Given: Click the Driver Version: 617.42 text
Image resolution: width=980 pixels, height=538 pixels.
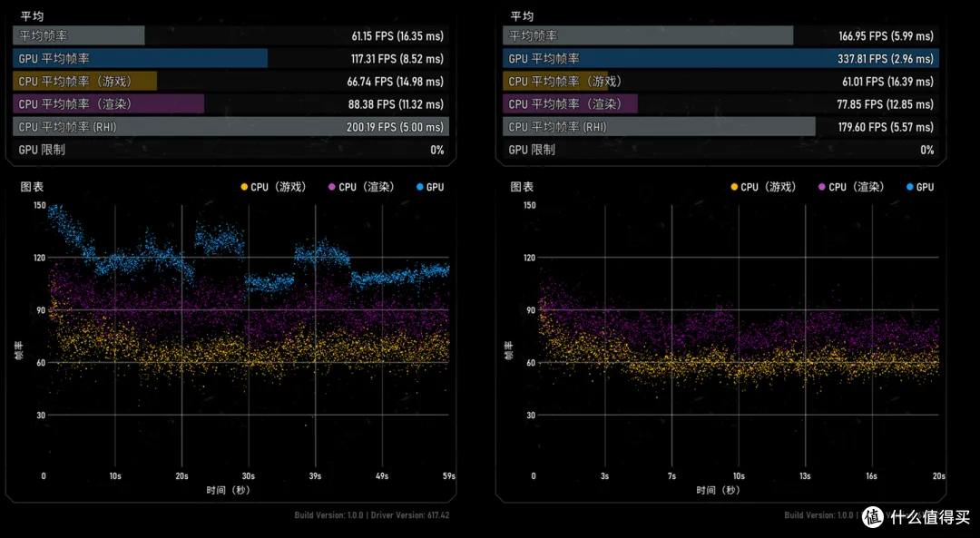Looking at the screenshot, I should click(410, 515).
